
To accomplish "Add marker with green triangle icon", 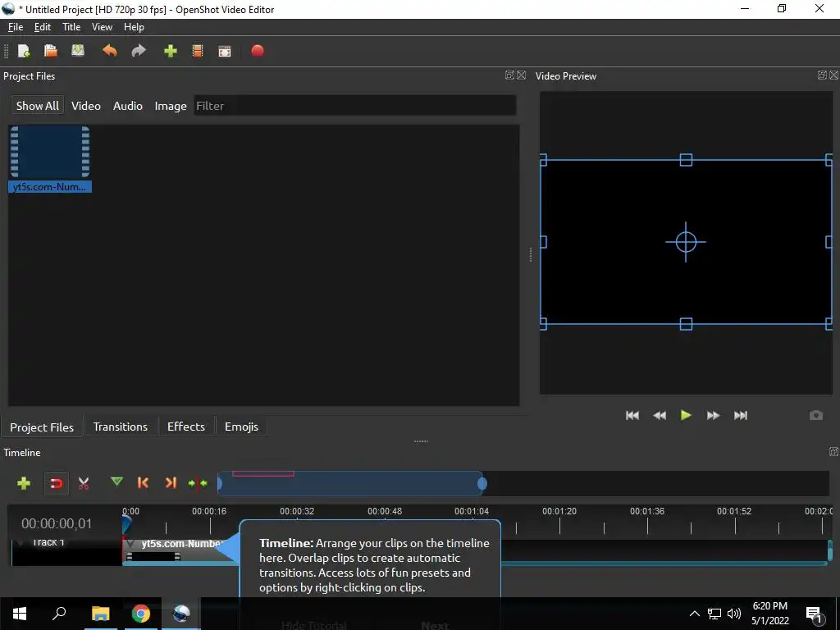I will tap(116, 482).
